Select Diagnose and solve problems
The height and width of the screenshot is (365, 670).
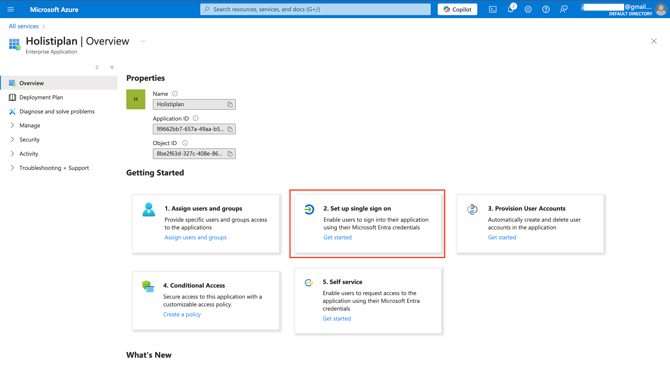[x=57, y=112]
